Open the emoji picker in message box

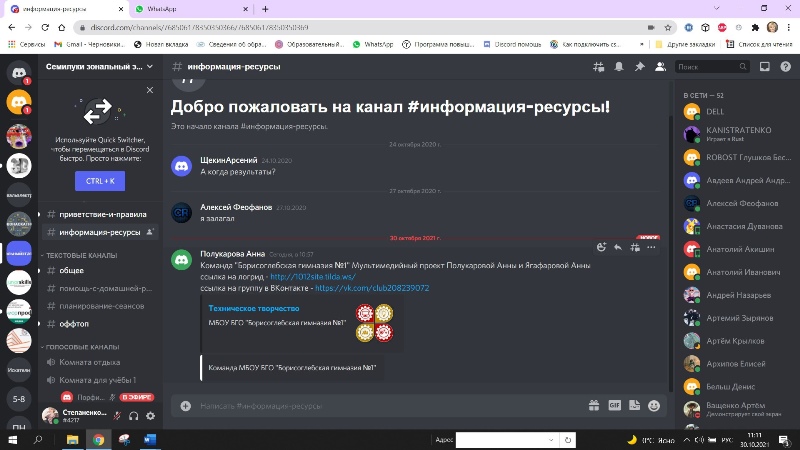click(654, 406)
